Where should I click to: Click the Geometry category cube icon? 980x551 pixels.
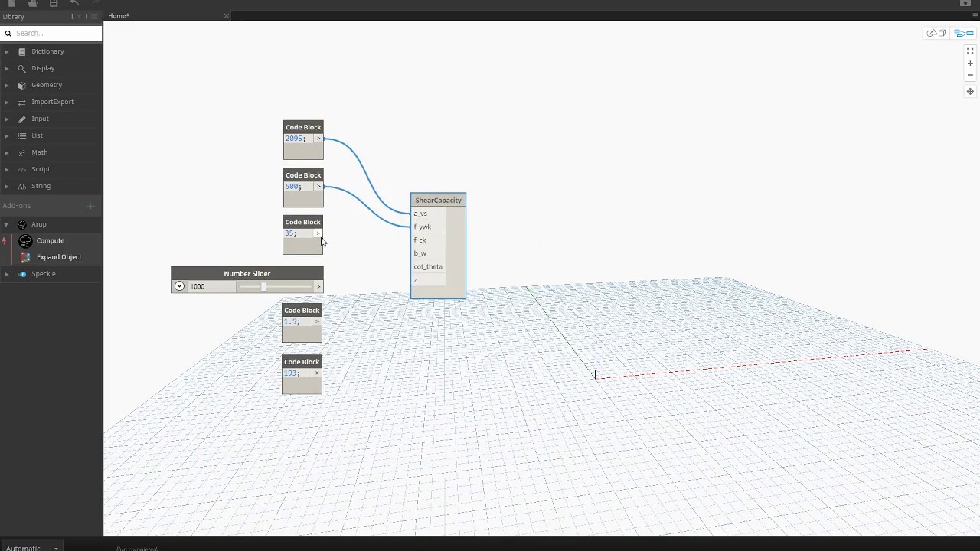click(x=21, y=85)
